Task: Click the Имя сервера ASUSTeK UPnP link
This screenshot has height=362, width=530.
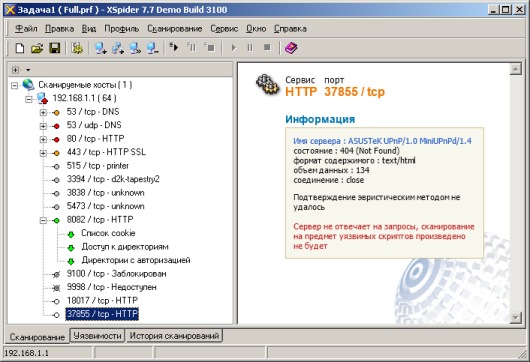Action: click(382, 141)
